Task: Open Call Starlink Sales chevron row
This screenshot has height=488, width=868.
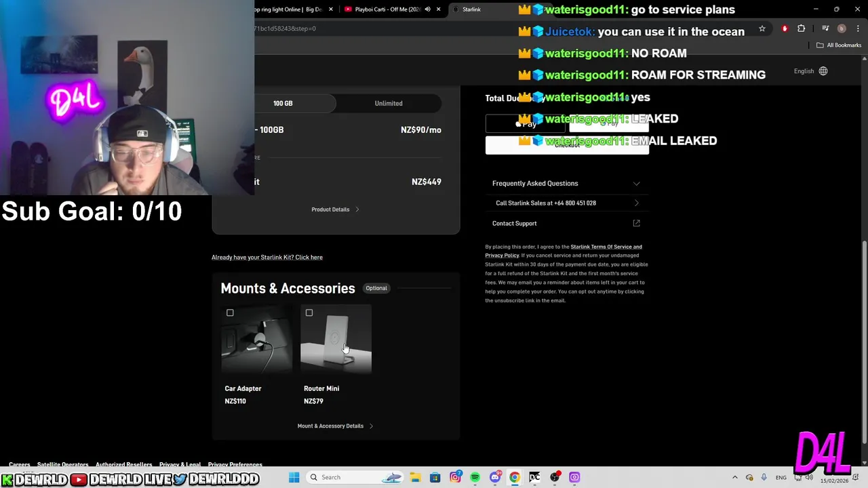Action: click(x=566, y=203)
